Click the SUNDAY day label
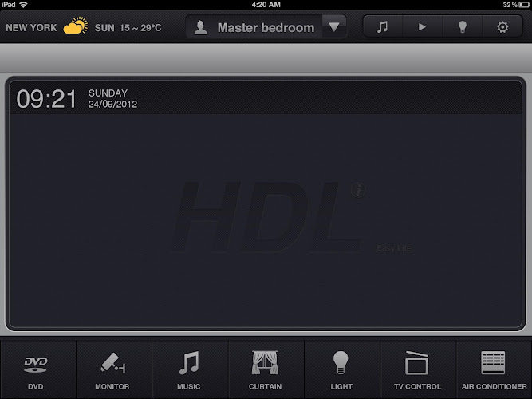The width and height of the screenshot is (532, 399). click(x=108, y=93)
